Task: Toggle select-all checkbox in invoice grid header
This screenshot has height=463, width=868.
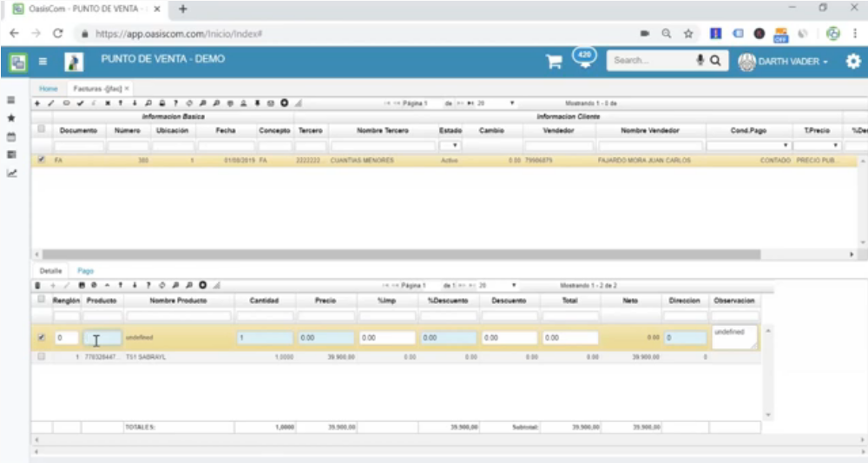Action: click(x=42, y=129)
